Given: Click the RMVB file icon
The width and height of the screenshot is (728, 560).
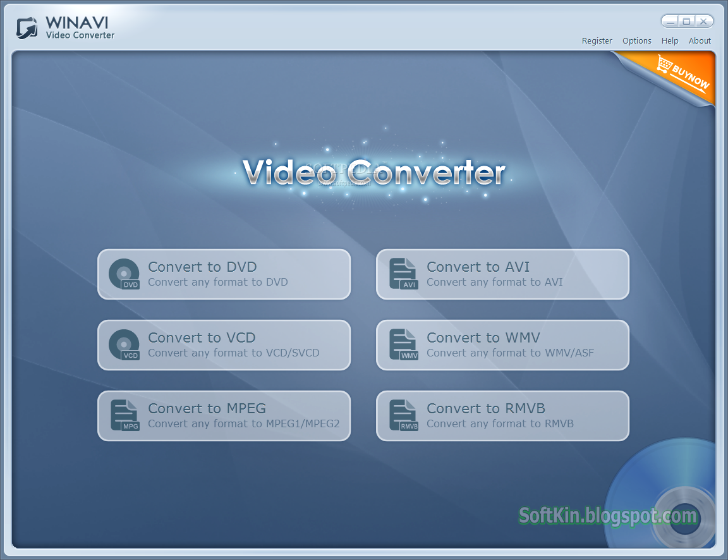Looking at the screenshot, I should [403, 415].
